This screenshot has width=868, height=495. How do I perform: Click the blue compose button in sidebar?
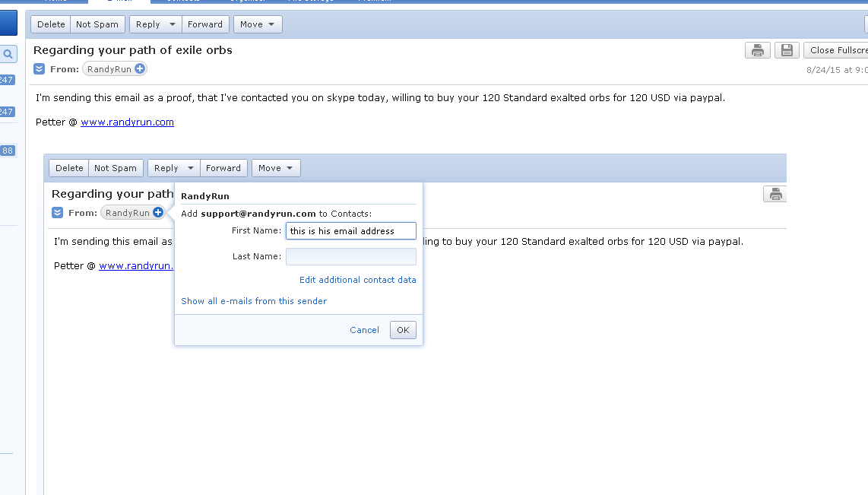coord(8,24)
